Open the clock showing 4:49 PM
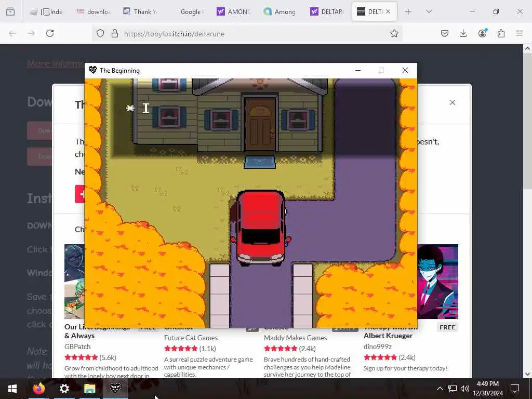532x399 pixels. [488, 389]
